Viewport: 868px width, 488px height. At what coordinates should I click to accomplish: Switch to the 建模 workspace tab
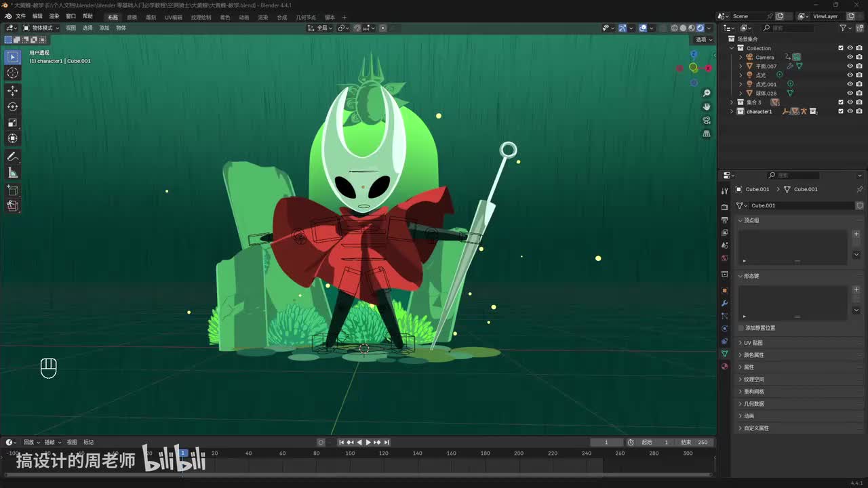pyautogui.click(x=132, y=17)
